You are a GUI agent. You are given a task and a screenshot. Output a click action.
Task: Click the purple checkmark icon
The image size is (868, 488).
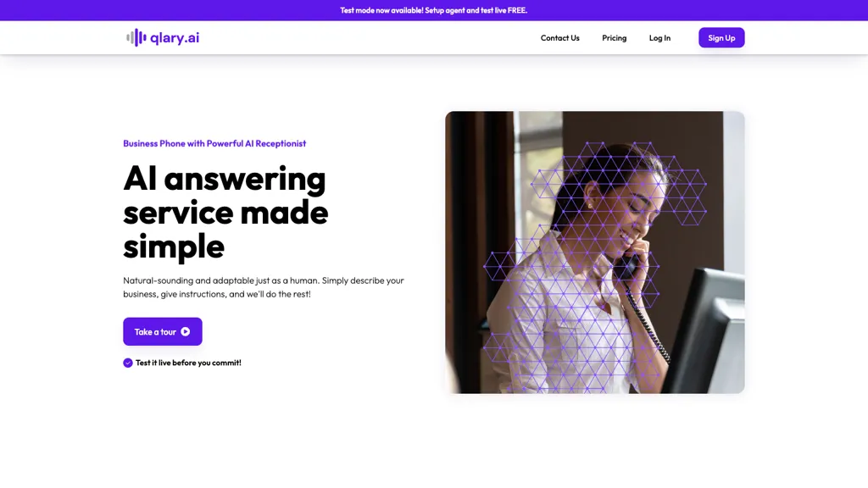[x=128, y=363]
